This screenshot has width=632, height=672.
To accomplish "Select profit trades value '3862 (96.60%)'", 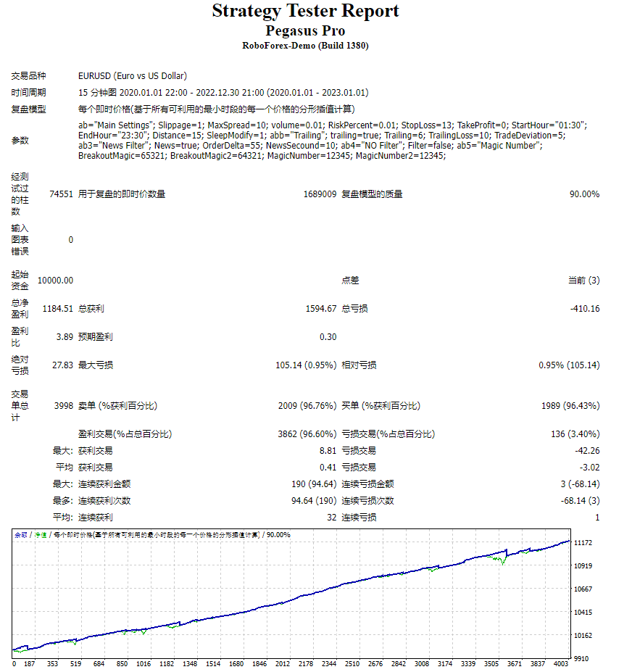I will click(x=307, y=434).
